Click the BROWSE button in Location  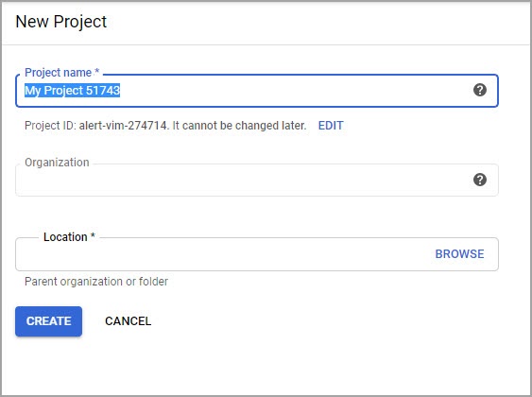click(460, 254)
